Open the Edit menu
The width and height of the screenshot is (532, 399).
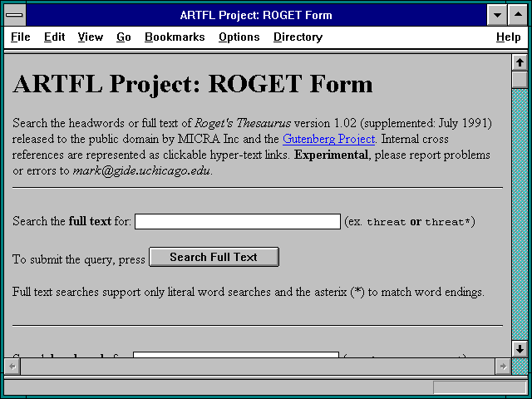click(54, 37)
